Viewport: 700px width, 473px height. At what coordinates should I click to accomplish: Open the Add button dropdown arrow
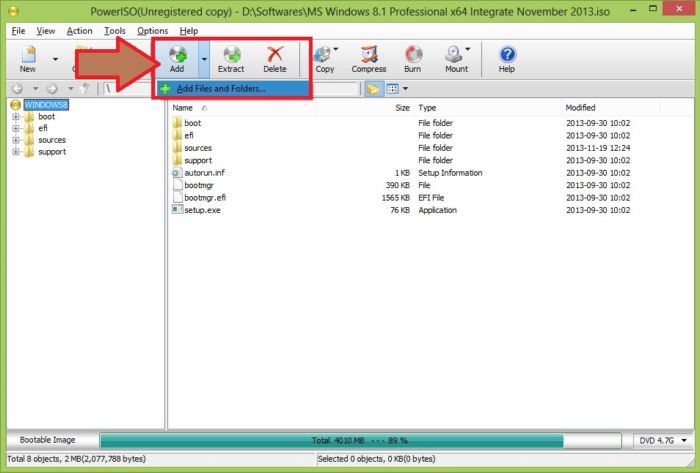204,59
